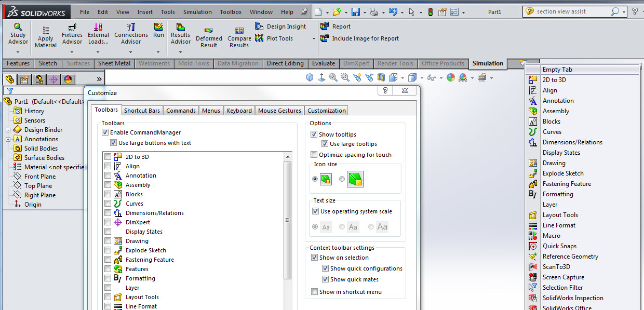Viewport: 644px width, 310px height.
Task: Open the Plot Tools dropdown arrow
Action: (x=314, y=39)
